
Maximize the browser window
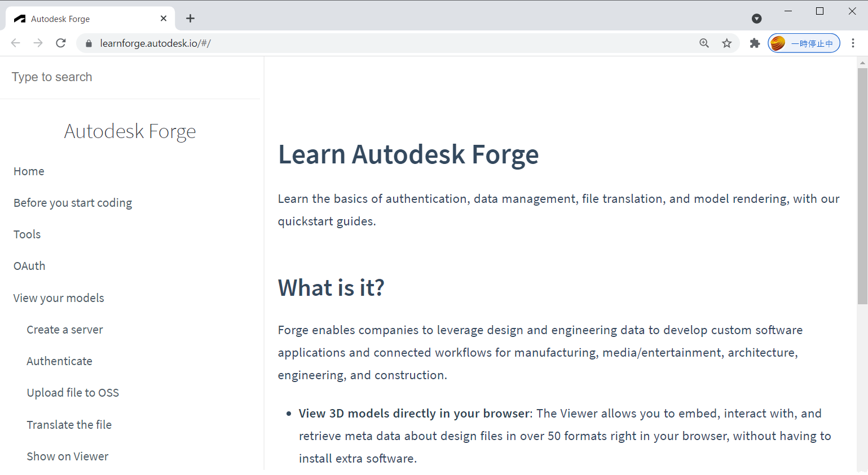[820, 11]
